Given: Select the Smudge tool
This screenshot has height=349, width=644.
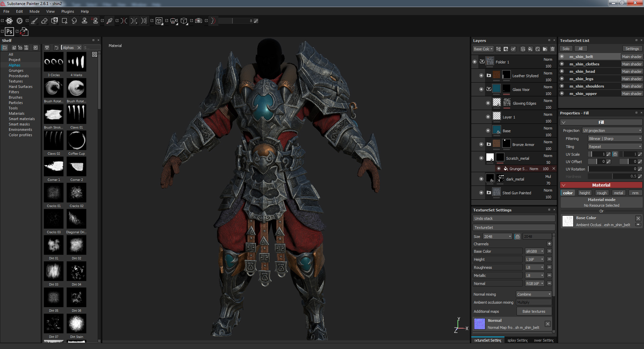Looking at the screenshot, I should tap(74, 21).
